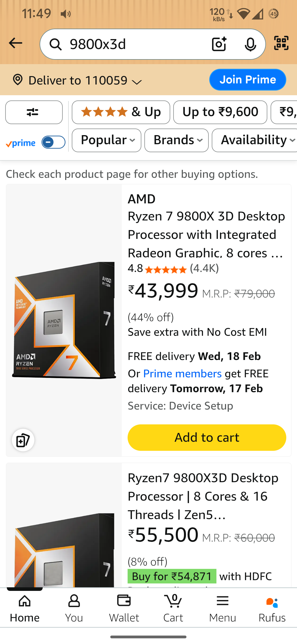Change delivery location 110059

(77, 81)
